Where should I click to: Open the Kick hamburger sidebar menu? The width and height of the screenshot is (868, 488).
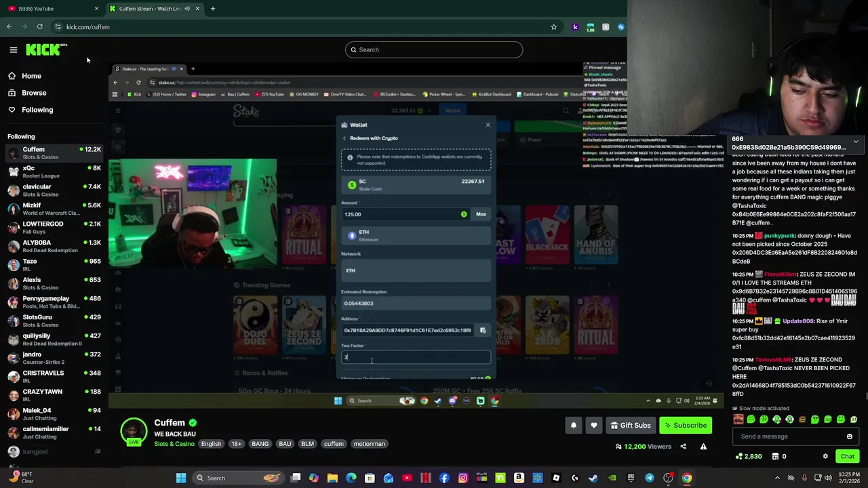tap(13, 49)
